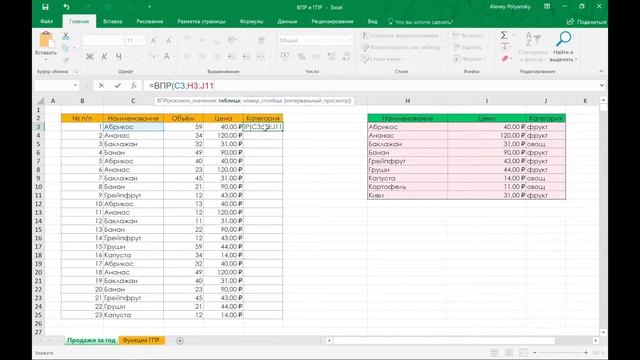
Task: Apply percent style format
Action: (x=301, y=57)
